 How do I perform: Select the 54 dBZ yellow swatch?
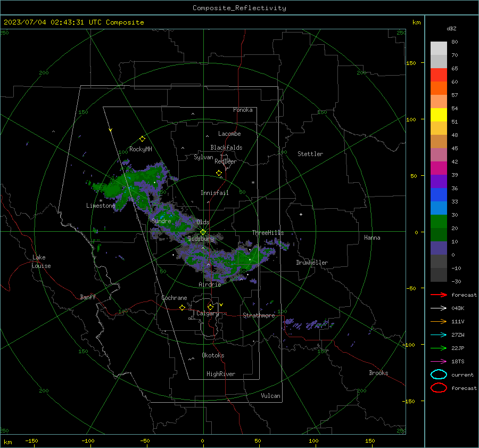click(439, 115)
